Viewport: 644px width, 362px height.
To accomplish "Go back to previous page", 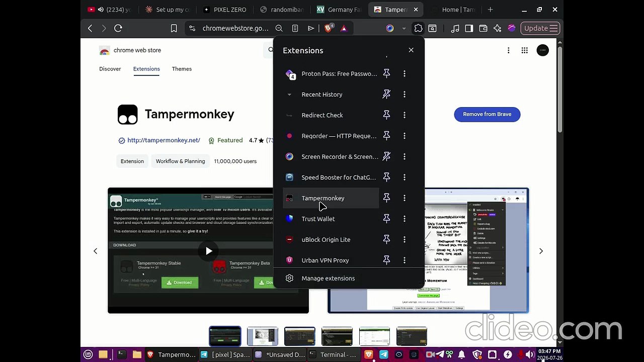I will point(90,28).
